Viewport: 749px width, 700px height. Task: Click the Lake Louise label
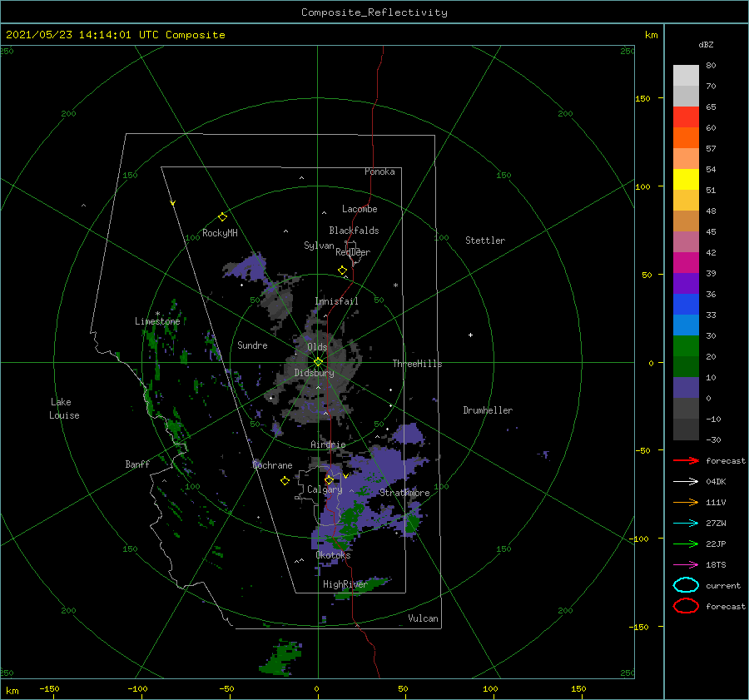(x=64, y=409)
